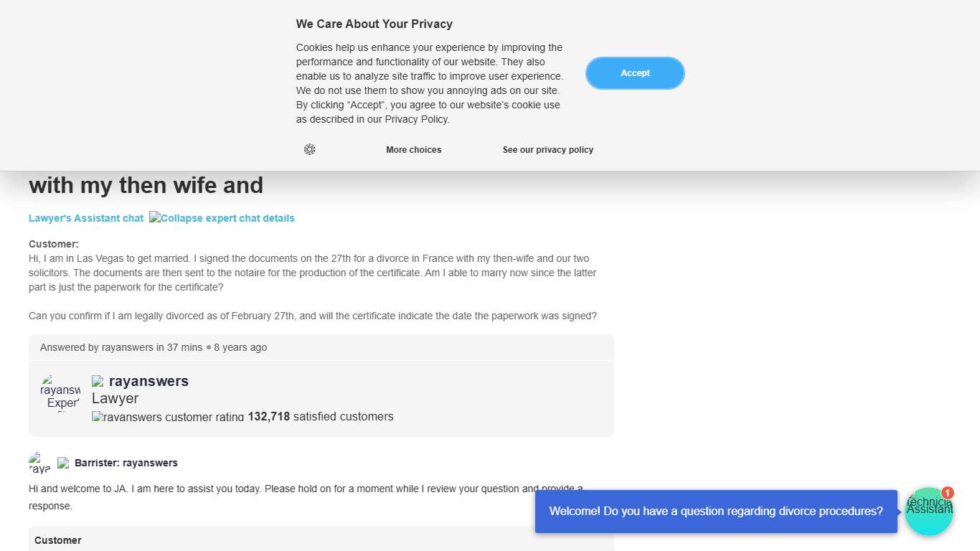Select the rayanswers expert name in card

point(149,381)
